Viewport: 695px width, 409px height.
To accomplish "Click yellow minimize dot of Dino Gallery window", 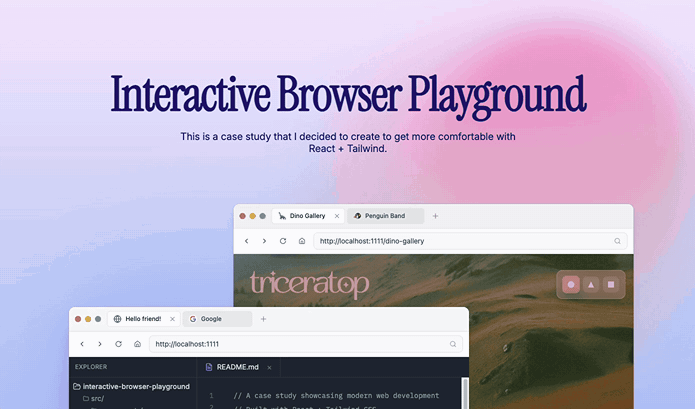I will (x=252, y=216).
